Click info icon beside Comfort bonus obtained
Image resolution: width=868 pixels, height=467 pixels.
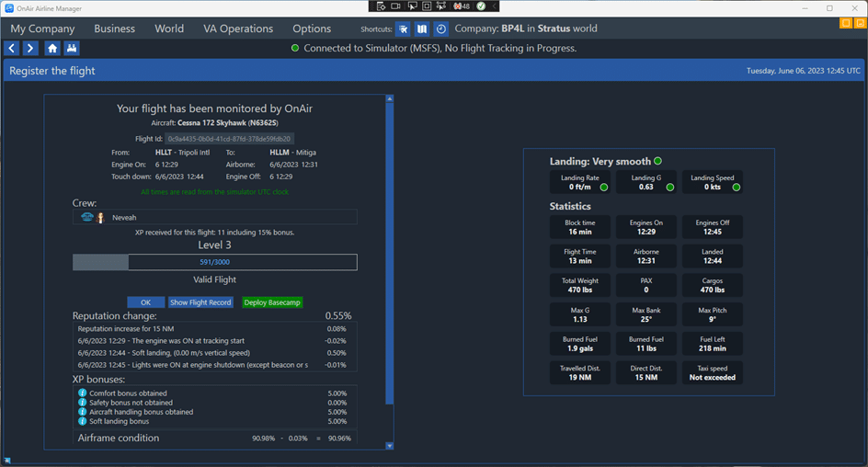click(83, 393)
